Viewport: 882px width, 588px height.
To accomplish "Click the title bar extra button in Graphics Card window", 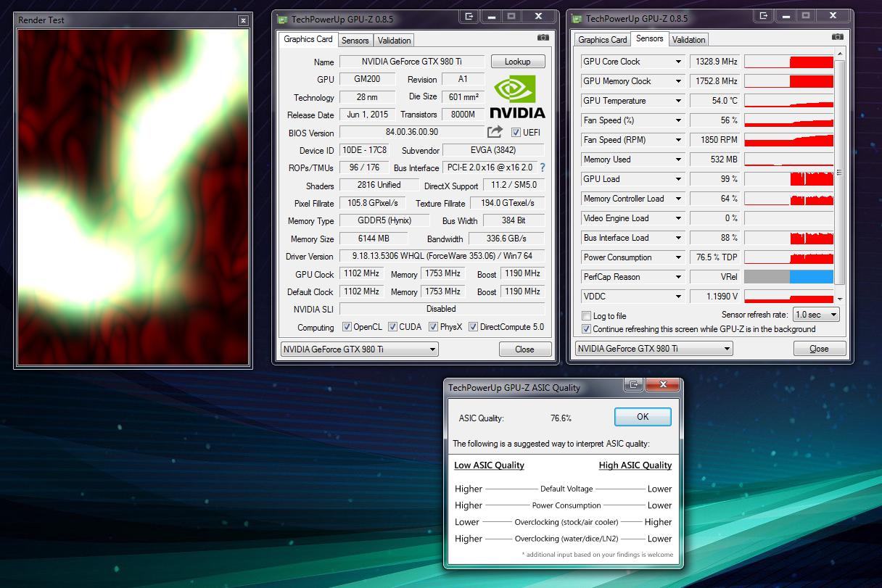I will (470, 16).
